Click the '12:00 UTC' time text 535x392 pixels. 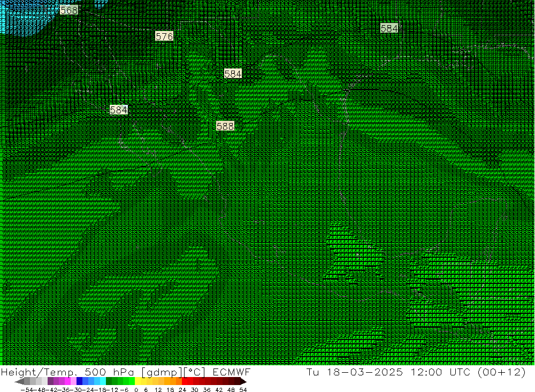(440, 372)
